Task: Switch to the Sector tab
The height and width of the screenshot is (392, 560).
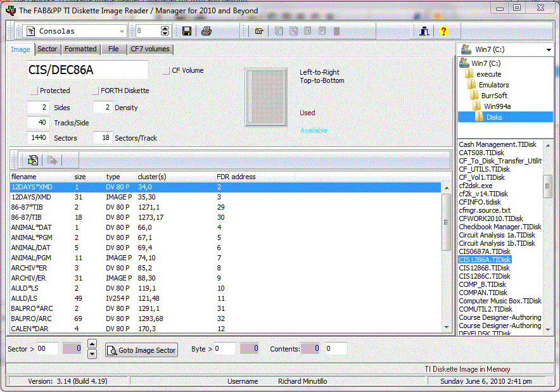Action: [47, 49]
